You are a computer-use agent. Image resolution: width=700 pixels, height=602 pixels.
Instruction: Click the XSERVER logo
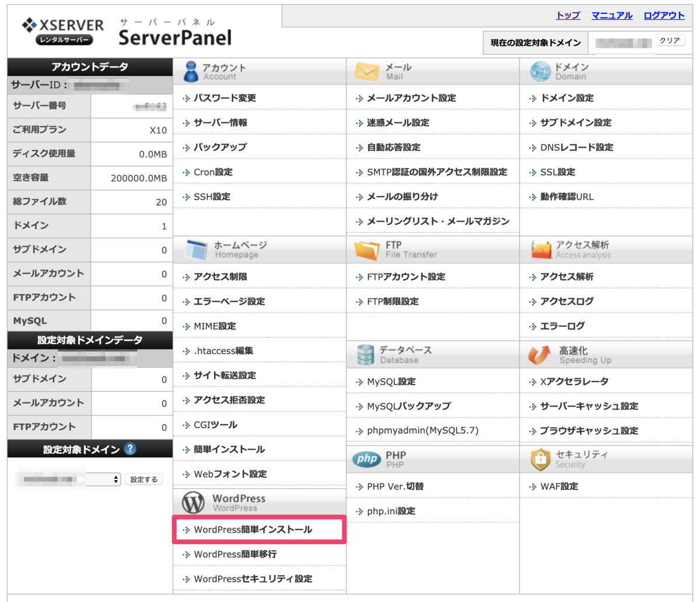[63, 31]
